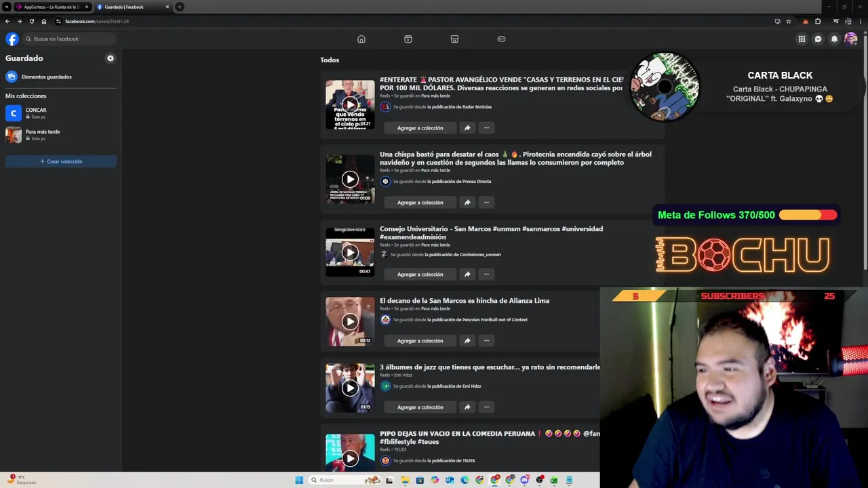868x488 pixels.
Task: Share the Una chispa bastó saved reel
Action: coord(467,202)
